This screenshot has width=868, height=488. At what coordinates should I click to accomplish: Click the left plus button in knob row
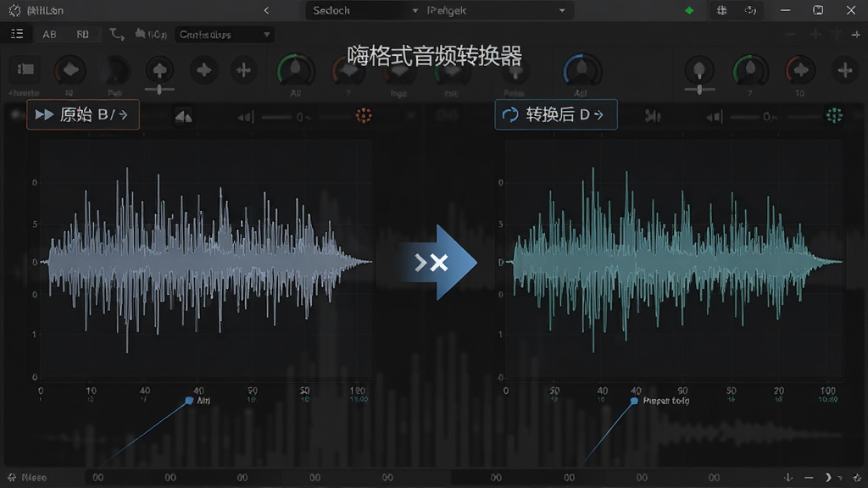pyautogui.click(x=243, y=70)
